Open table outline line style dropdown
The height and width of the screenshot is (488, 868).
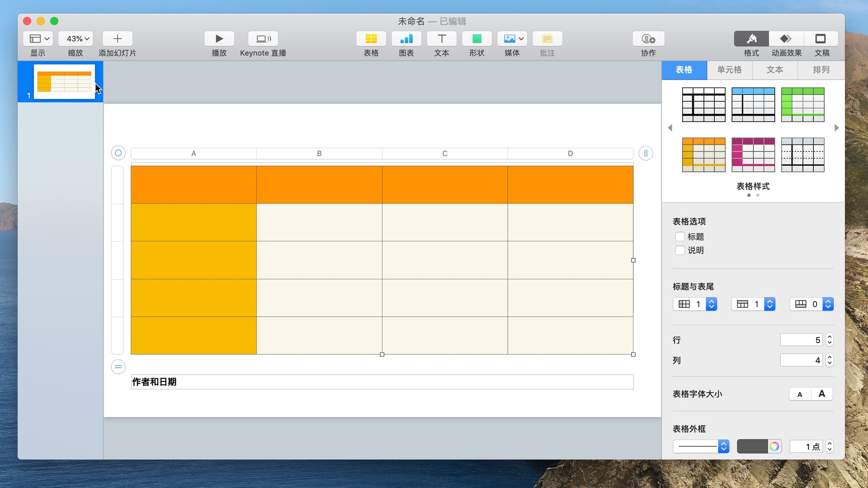point(701,446)
